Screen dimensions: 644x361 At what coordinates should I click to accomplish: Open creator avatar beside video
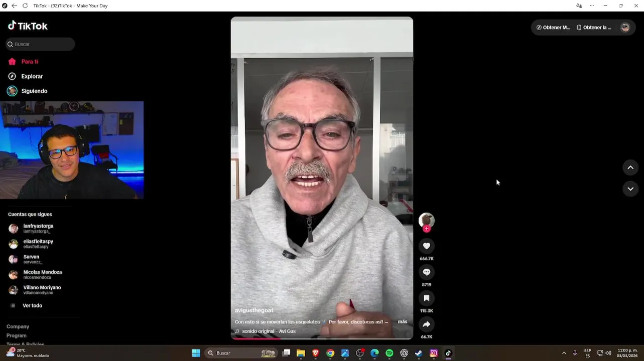[427, 220]
